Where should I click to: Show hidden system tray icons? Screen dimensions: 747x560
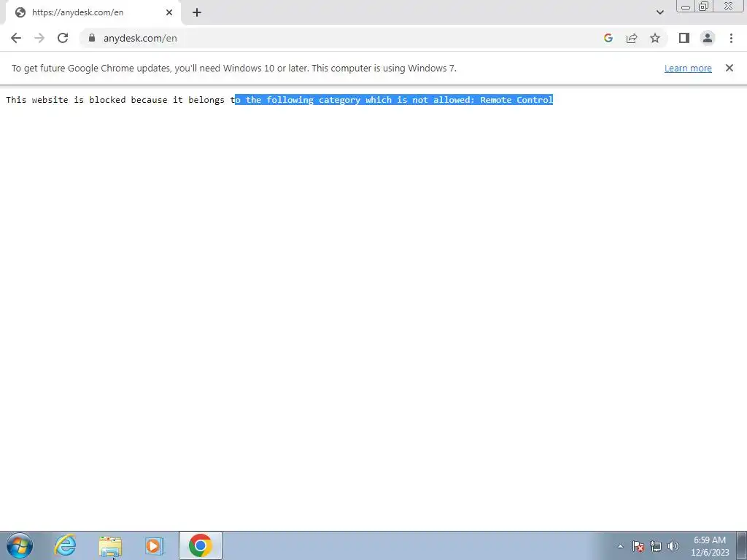[620, 546]
